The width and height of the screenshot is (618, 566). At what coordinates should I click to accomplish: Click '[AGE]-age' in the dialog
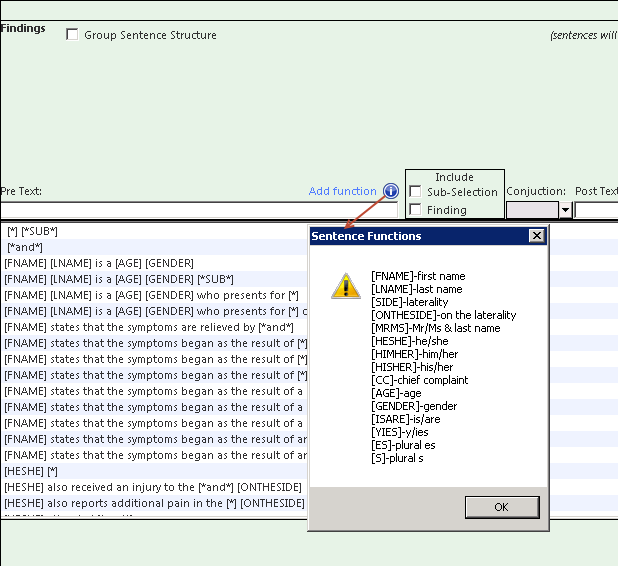[396, 393]
